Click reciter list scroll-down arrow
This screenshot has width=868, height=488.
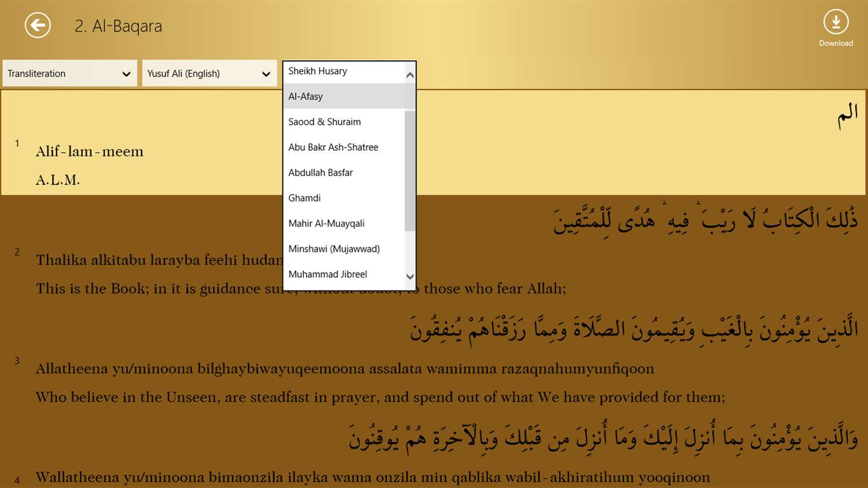point(410,277)
